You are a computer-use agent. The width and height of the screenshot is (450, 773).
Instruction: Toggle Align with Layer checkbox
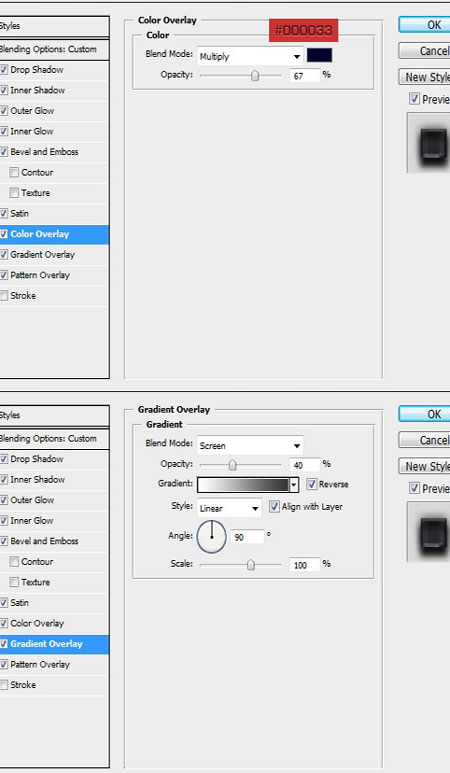[x=274, y=506]
